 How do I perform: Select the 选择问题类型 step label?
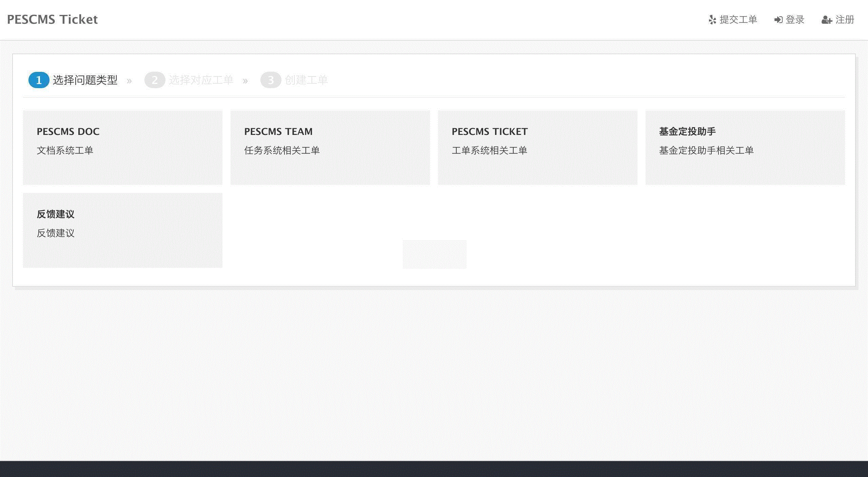85,80
